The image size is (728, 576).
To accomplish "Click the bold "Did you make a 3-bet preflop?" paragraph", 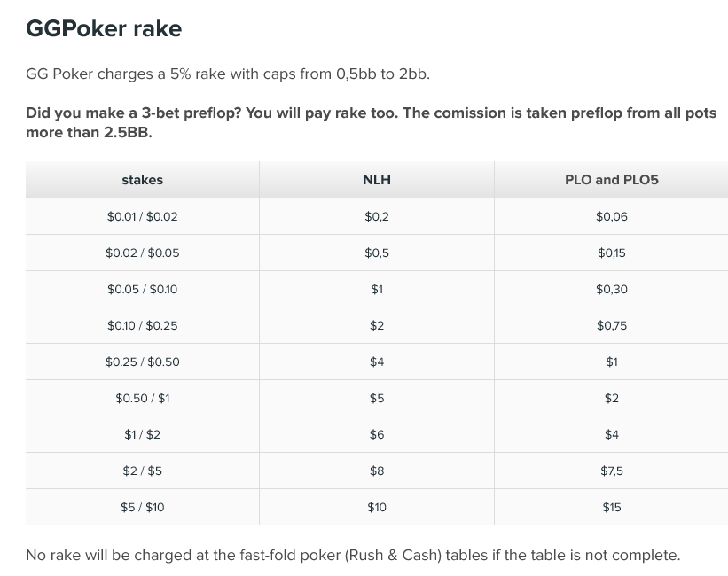I will [371, 123].
